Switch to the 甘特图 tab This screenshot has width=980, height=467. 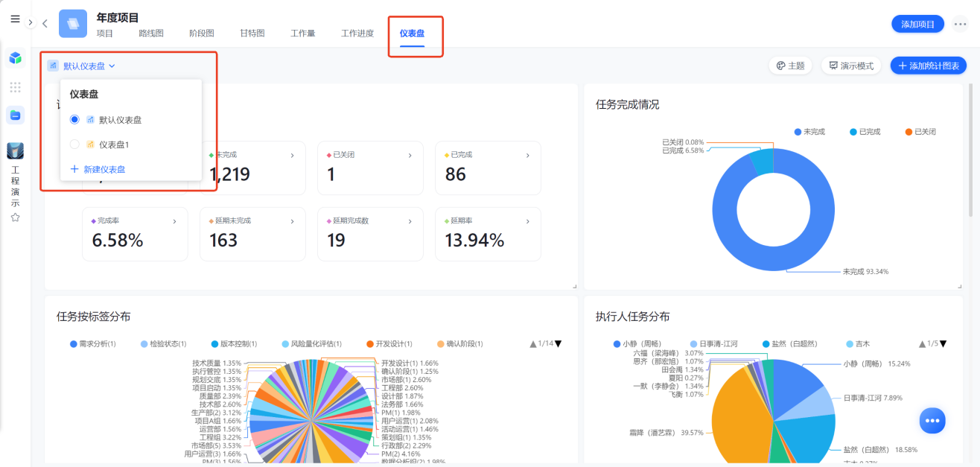[252, 33]
